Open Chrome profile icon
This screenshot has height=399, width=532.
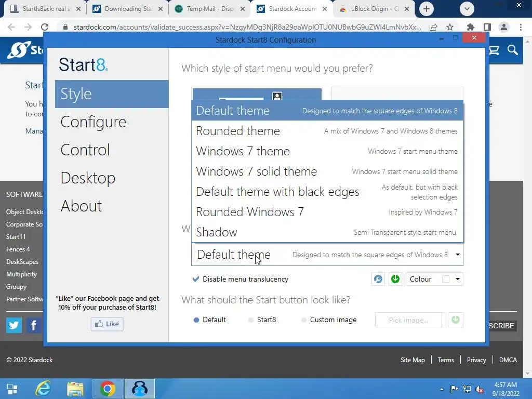[x=504, y=27]
